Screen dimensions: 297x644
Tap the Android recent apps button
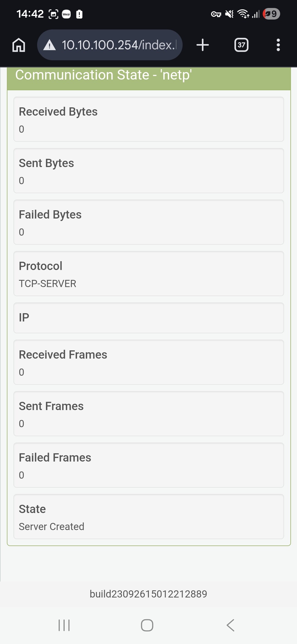pos(64,625)
